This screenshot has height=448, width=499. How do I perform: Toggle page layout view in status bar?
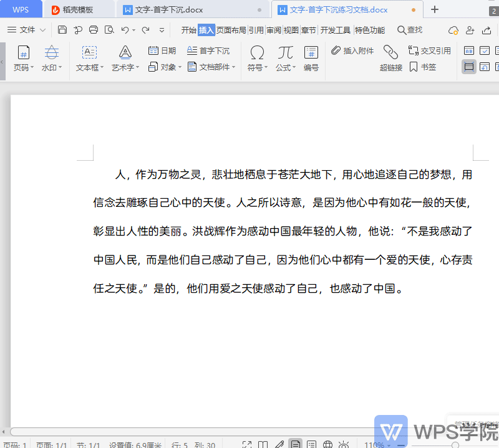[x=295, y=444]
